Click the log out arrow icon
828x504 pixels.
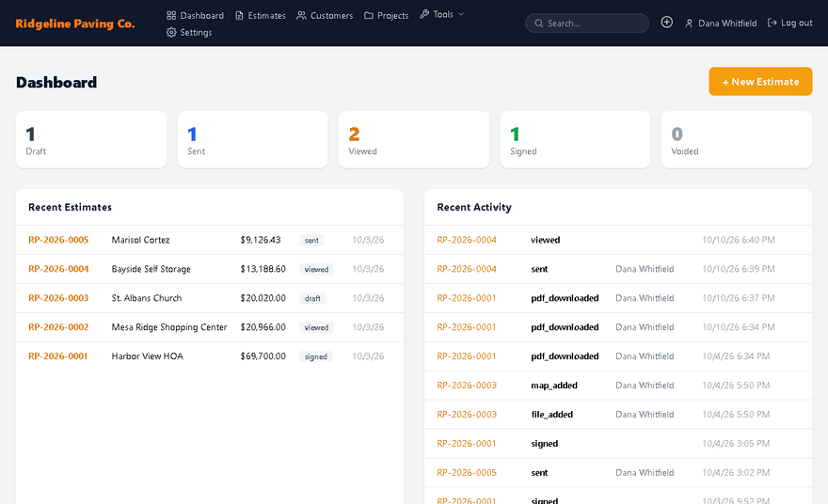click(x=772, y=23)
